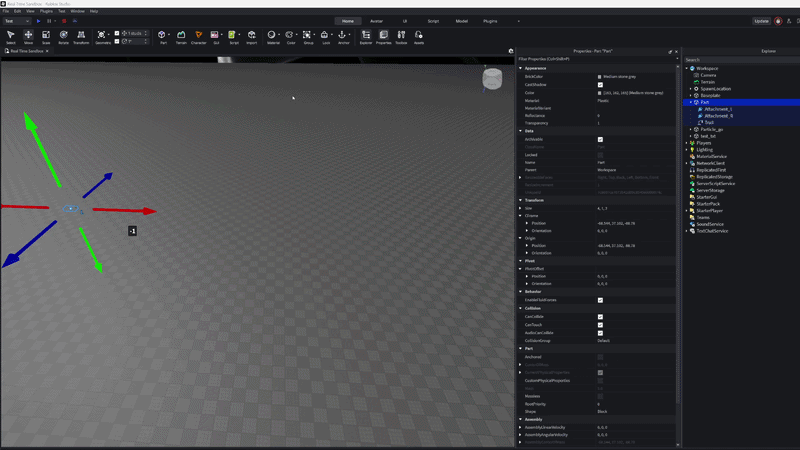The width and height of the screenshot is (800, 450).
Task: Expand the Baseplate tree item
Action: [x=691, y=95]
